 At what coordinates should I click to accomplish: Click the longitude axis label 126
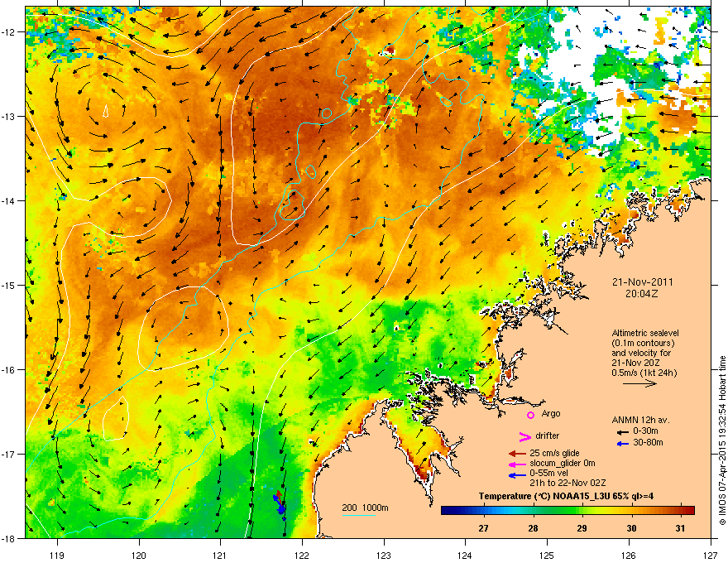[629, 555]
